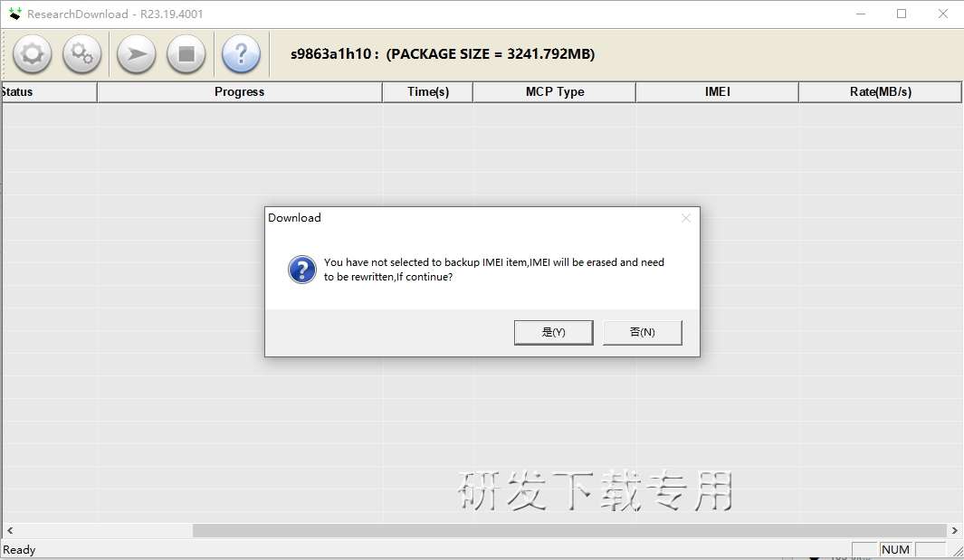Click the horizontal scrollbar thumb
The height and width of the screenshot is (560, 964).
569,530
